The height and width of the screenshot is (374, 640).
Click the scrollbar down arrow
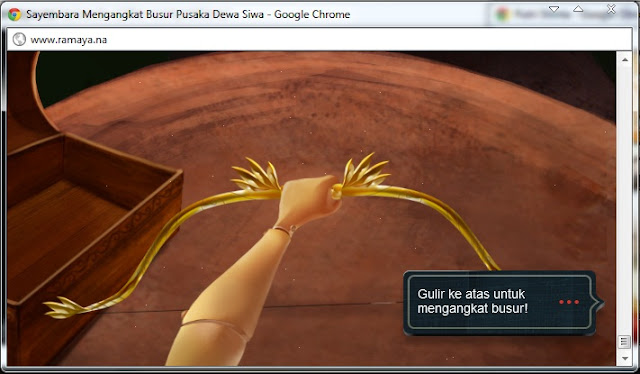click(625, 358)
